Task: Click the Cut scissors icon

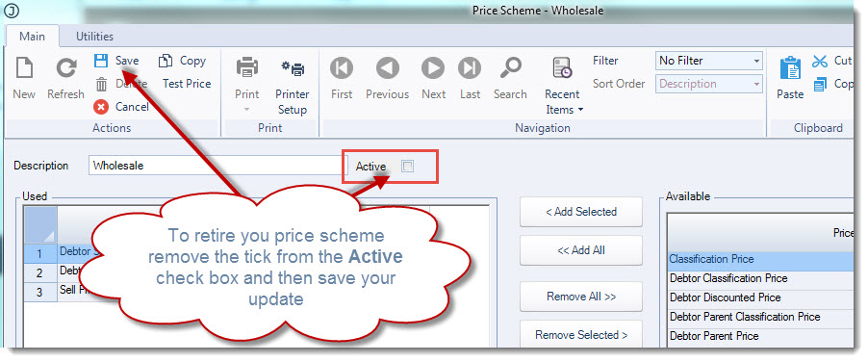Action: (820, 61)
